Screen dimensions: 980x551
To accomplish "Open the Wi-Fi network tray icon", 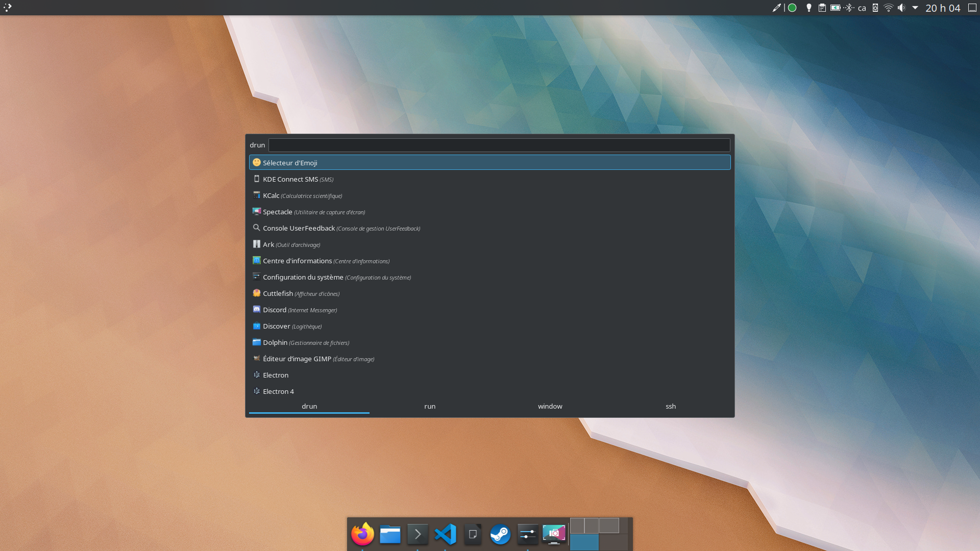I will click(889, 8).
